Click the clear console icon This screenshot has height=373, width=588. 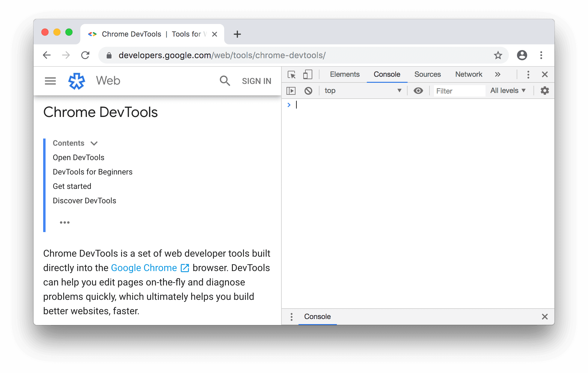(309, 90)
